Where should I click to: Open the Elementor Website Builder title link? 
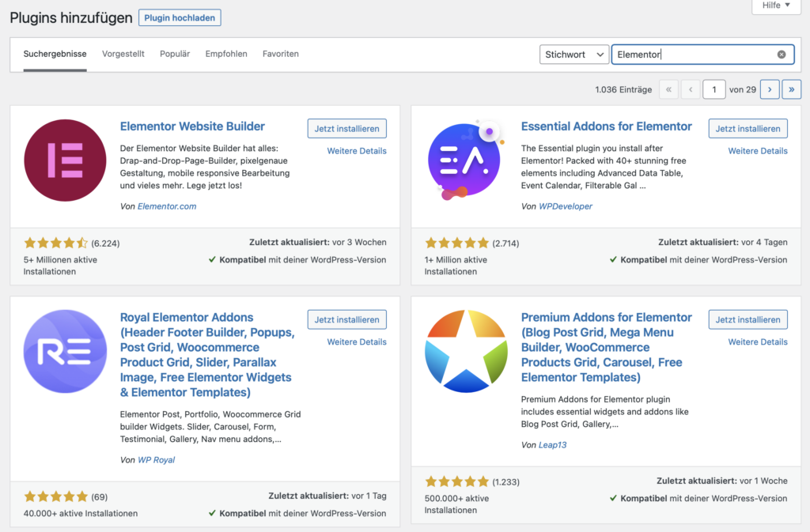point(192,126)
